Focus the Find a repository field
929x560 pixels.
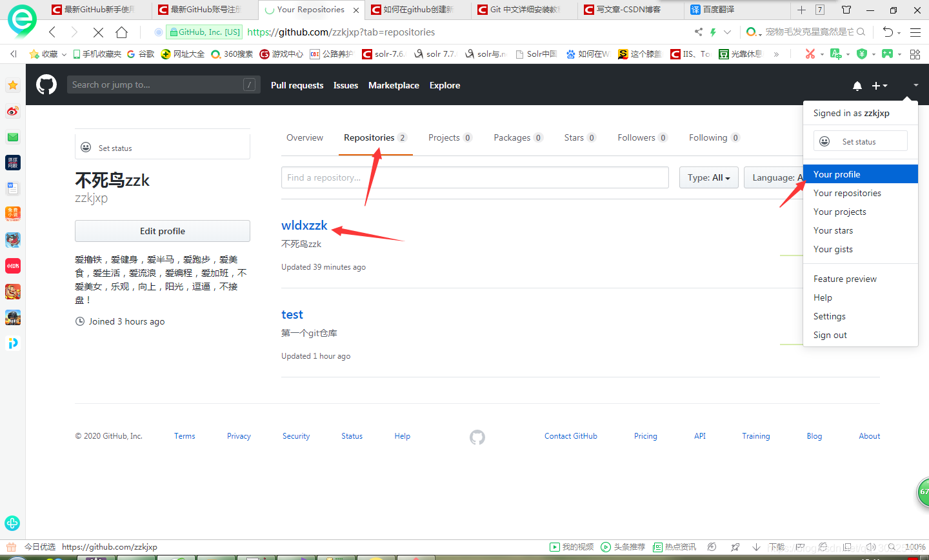475,177
